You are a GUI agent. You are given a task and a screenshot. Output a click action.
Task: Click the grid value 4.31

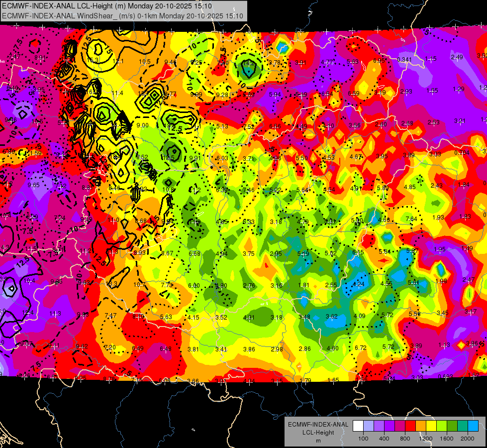(249, 318)
